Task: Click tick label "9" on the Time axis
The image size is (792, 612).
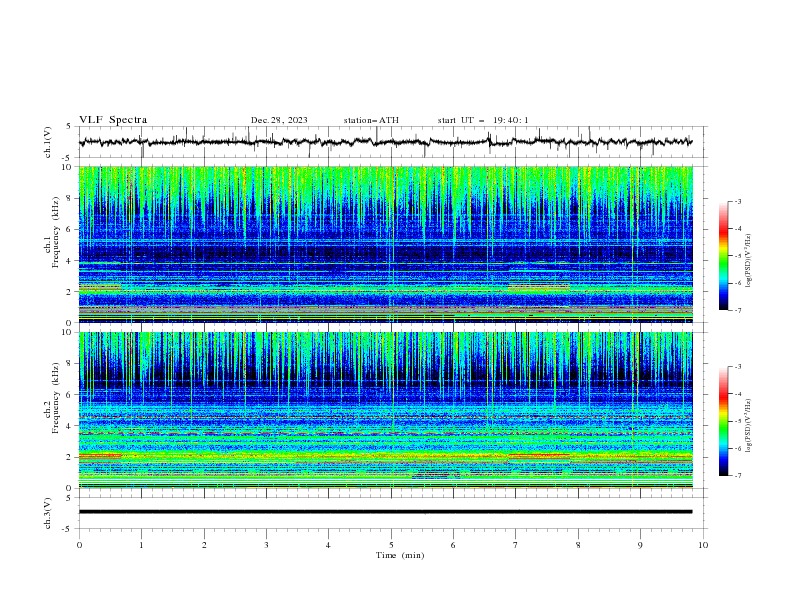Action: click(x=640, y=545)
